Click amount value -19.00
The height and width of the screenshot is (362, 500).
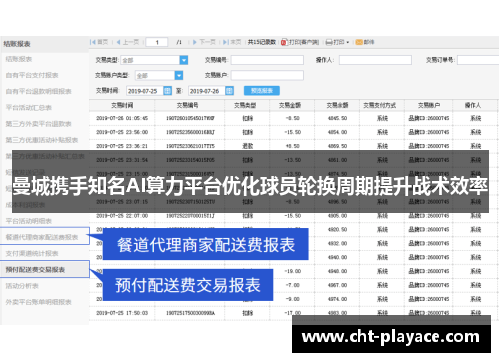pos(293,271)
